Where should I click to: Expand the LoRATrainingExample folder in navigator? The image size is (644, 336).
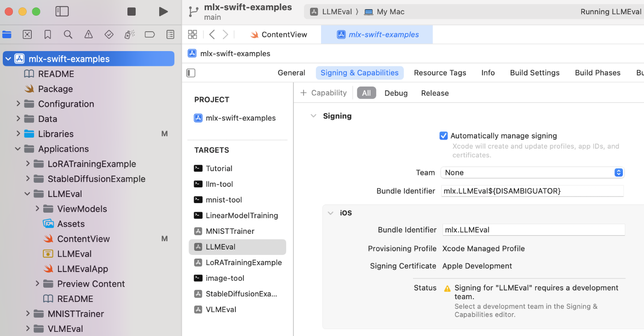[x=28, y=164]
